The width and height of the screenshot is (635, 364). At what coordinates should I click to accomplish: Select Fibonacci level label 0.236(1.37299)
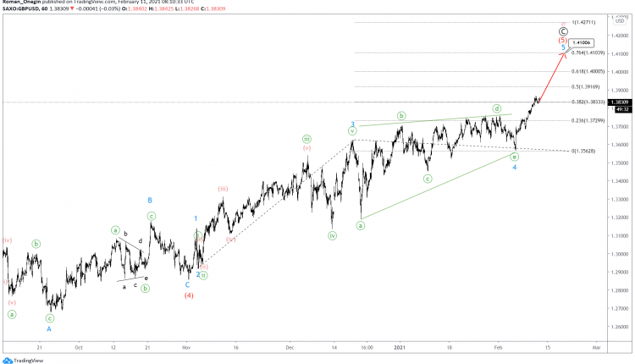[x=588, y=121]
